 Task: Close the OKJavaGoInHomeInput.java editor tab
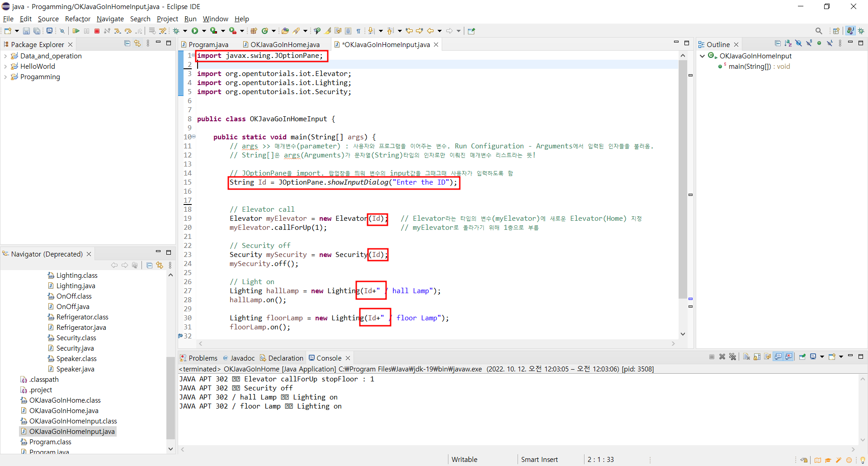point(436,44)
